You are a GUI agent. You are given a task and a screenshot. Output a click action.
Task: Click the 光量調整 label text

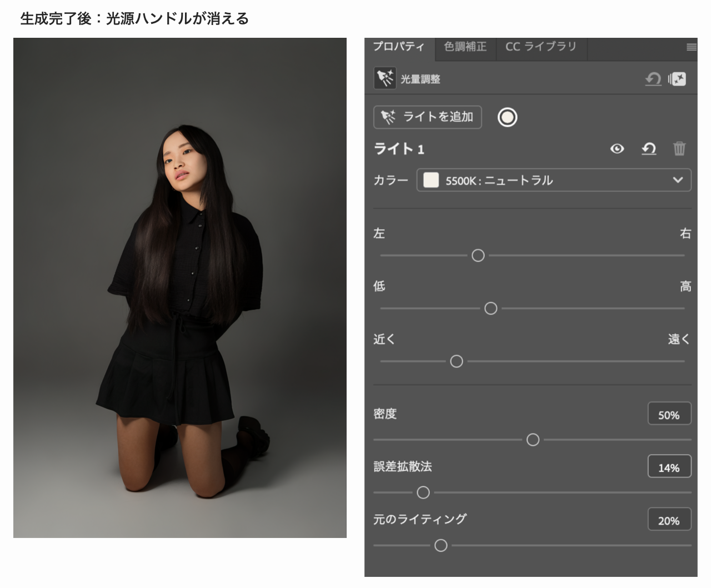coord(420,79)
